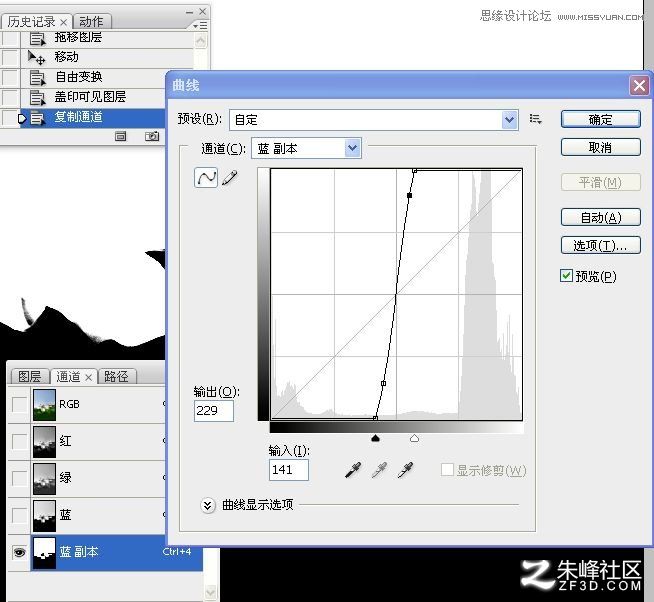Select the curve point editing tool

[206, 178]
